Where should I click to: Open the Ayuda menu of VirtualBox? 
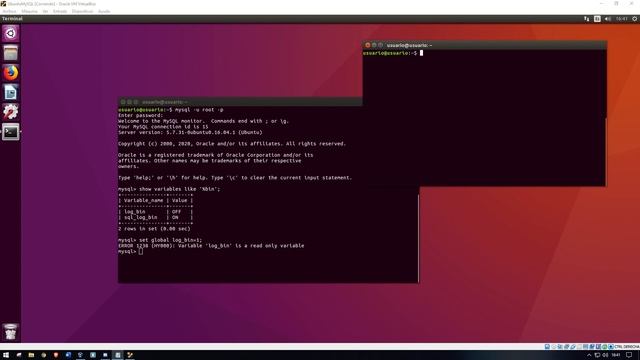pyautogui.click(x=104, y=11)
